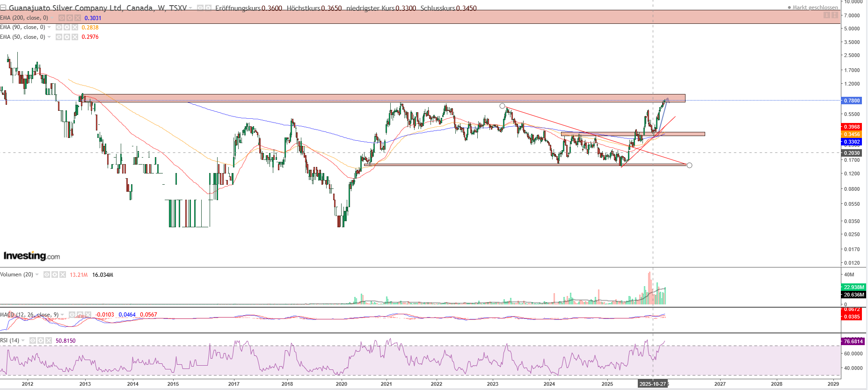Open settings gear for EMA 50 indicator

pos(67,37)
